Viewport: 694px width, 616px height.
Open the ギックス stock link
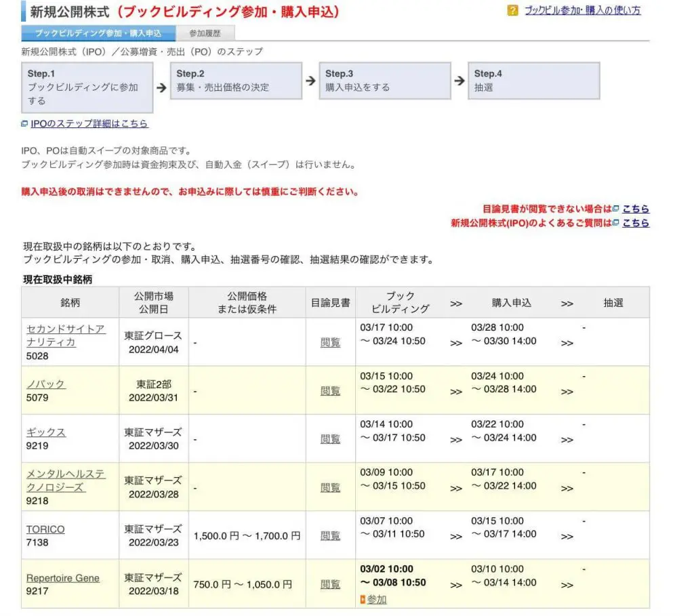coord(46,432)
